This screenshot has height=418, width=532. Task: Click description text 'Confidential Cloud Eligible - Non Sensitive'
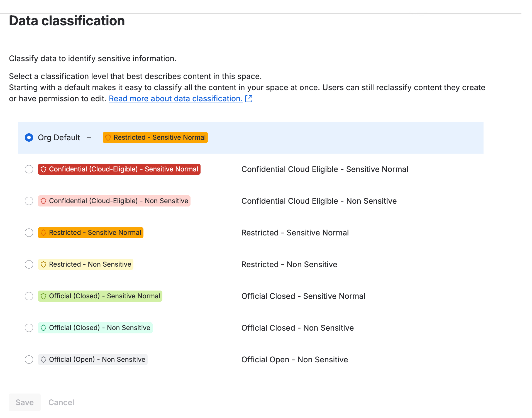click(319, 201)
